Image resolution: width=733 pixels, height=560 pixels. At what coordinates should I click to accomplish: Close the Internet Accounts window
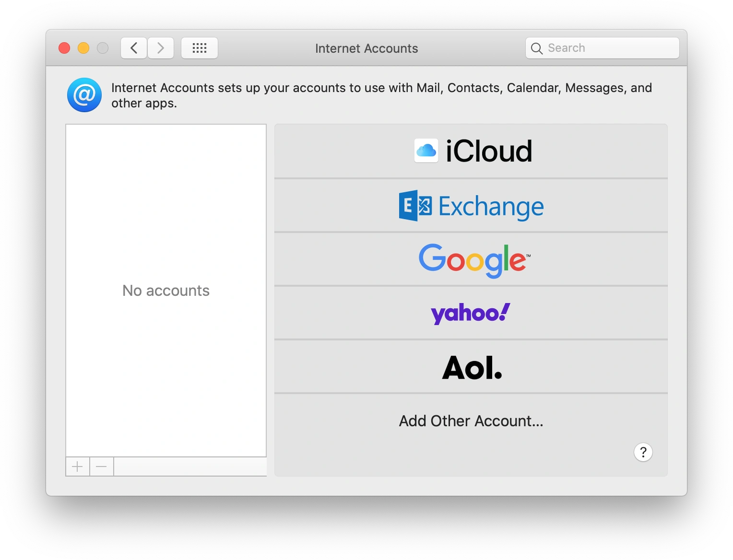[x=64, y=48]
